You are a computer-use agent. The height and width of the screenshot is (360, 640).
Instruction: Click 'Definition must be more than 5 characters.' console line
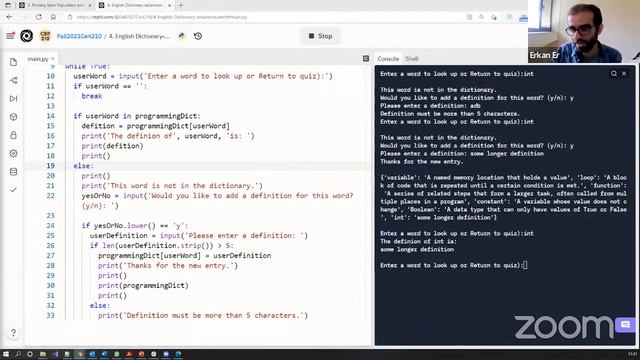tap(449, 114)
